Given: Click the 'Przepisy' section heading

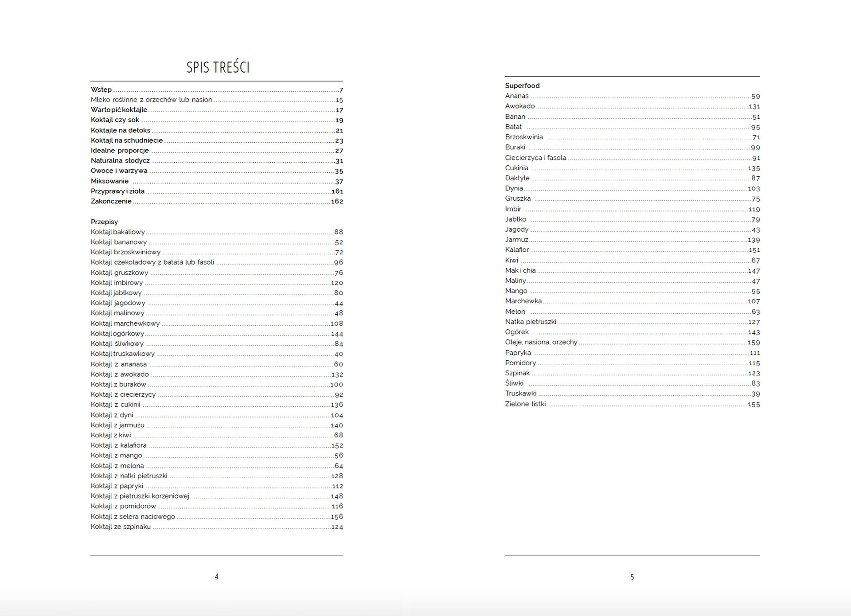Looking at the screenshot, I should [x=104, y=222].
